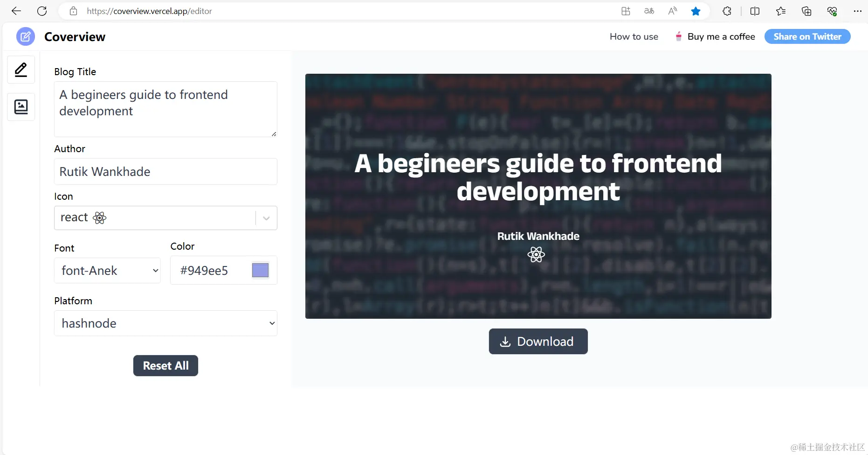Click the Share on Twitter button
The width and height of the screenshot is (868, 455).
[807, 36]
